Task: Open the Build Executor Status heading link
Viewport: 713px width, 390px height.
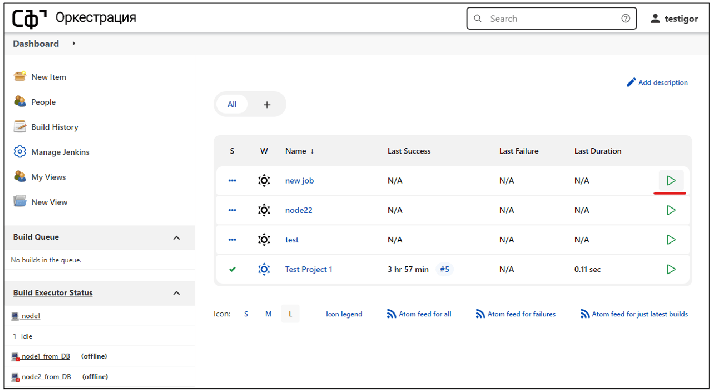Action: click(53, 293)
